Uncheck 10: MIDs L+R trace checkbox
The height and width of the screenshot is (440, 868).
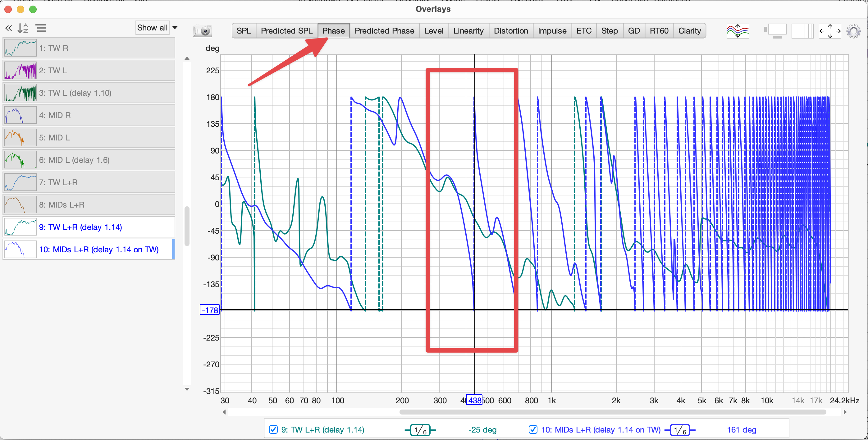[533, 429]
